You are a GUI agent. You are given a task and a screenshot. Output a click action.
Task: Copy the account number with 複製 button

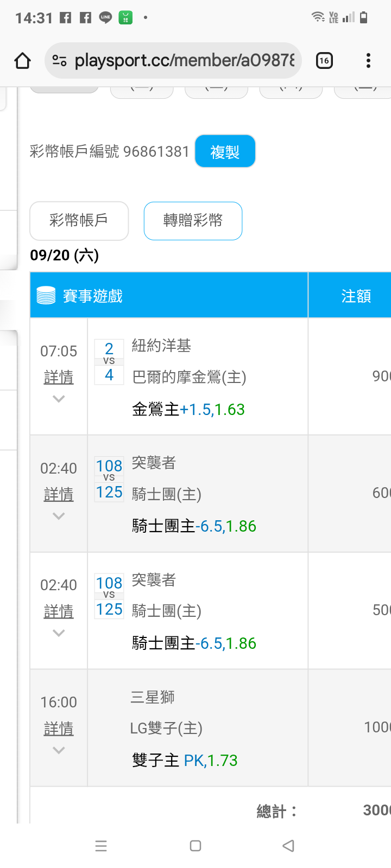225,151
